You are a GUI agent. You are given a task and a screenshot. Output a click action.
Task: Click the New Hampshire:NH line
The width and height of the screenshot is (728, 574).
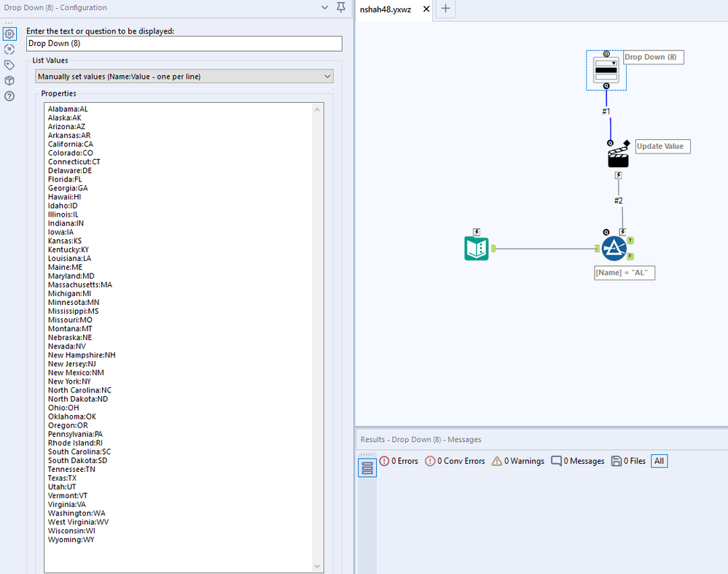point(82,355)
